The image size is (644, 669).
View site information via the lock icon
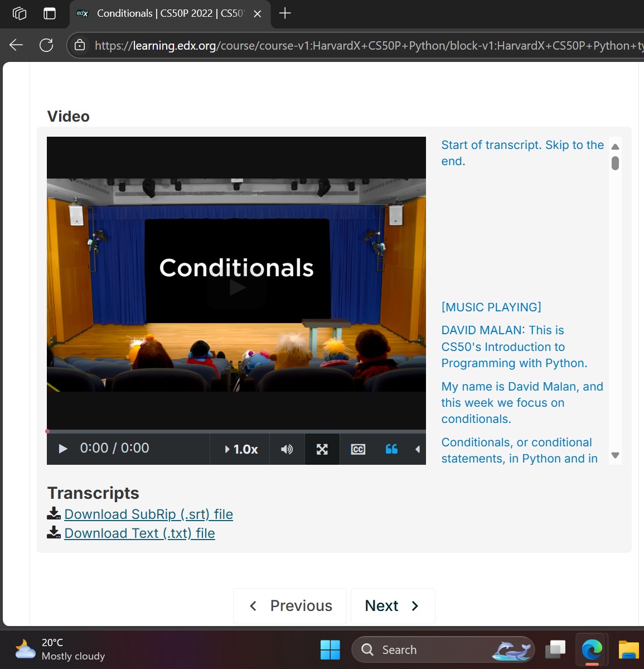[80, 45]
